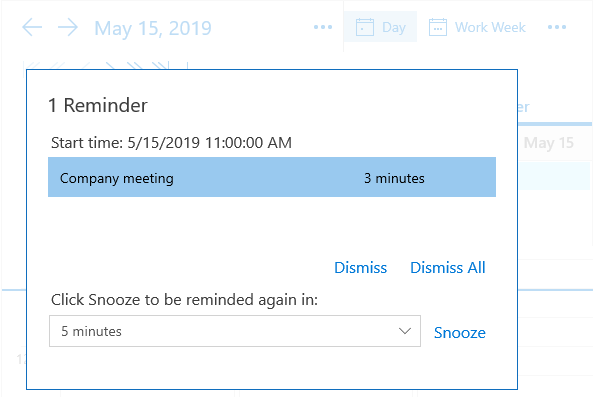Viewport: 611px width, 397px height.
Task: Switch to Work Week view label
Action: (x=491, y=27)
